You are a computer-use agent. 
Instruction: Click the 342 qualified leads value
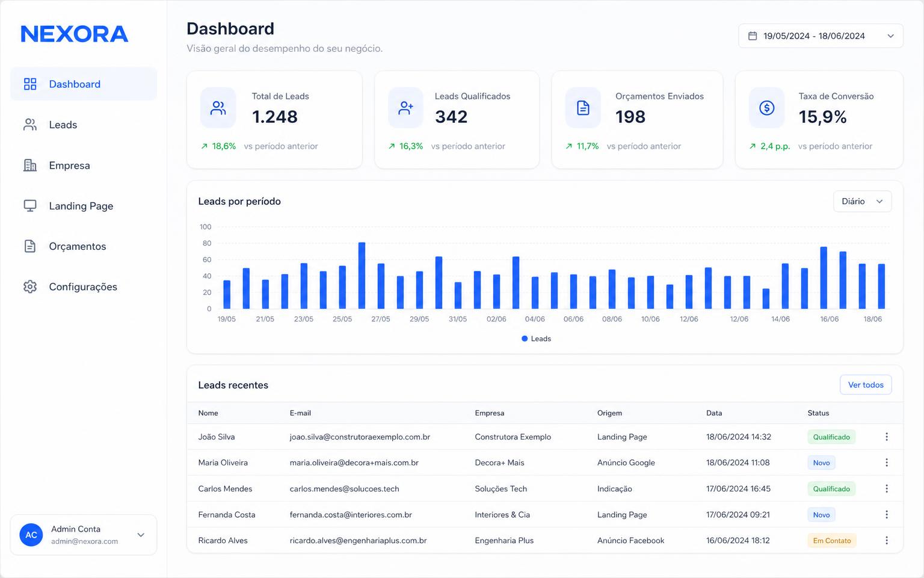tap(451, 117)
